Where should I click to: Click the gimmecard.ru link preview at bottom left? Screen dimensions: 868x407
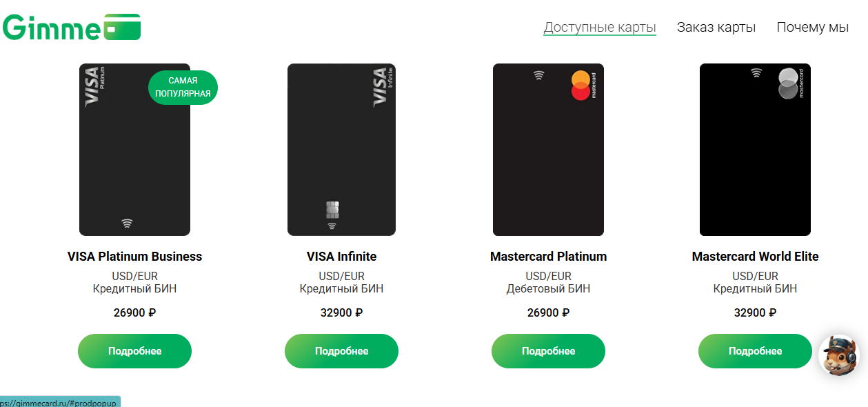pyautogui.click(x=59, y=400)
